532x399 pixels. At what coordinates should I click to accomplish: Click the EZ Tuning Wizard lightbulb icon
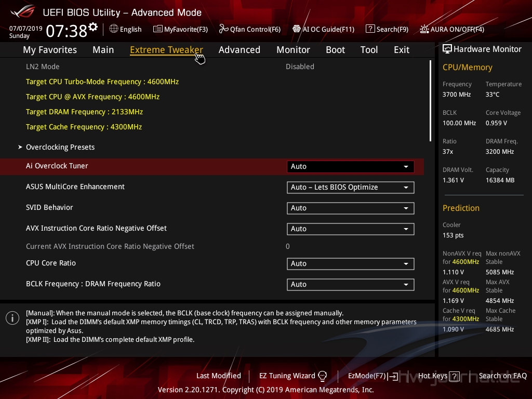click(x=322, y=376)
